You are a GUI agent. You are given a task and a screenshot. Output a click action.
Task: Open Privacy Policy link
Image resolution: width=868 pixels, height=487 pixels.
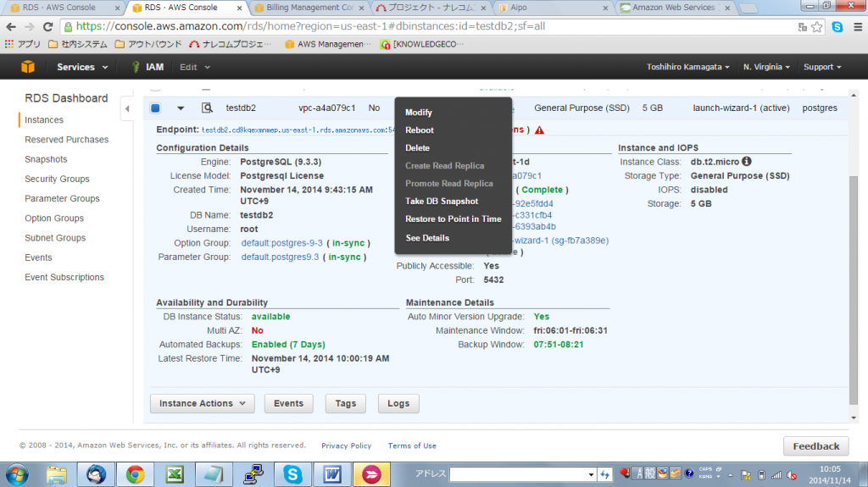(346, 445)
